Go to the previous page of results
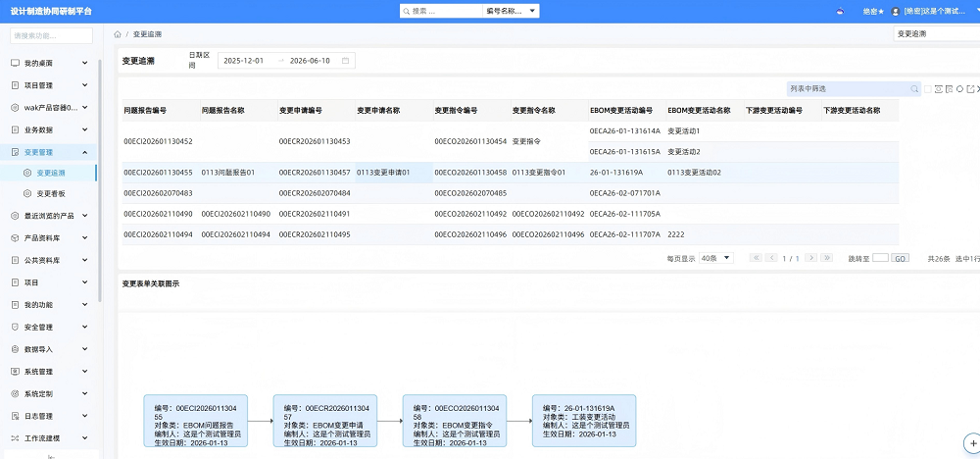This screenshot has height=459, width=980. (x=771, y=258)
